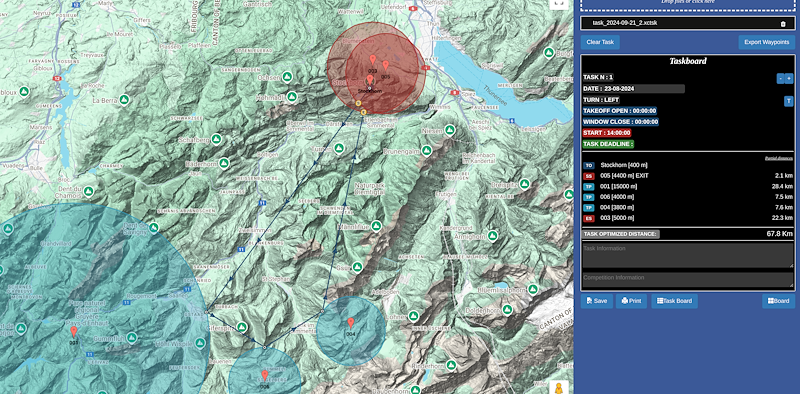Click the Clear Task button
Screen dimensions: 800x394
(600, 42)
